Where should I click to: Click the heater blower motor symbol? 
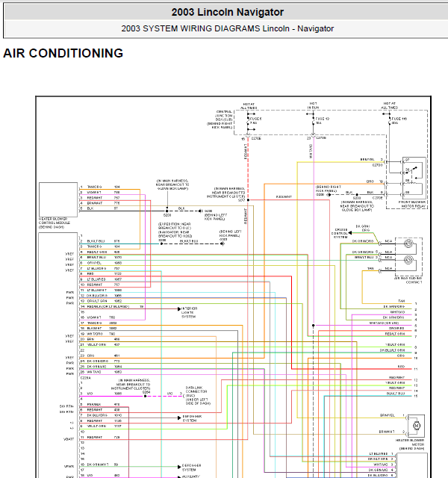tap(417, 425)
